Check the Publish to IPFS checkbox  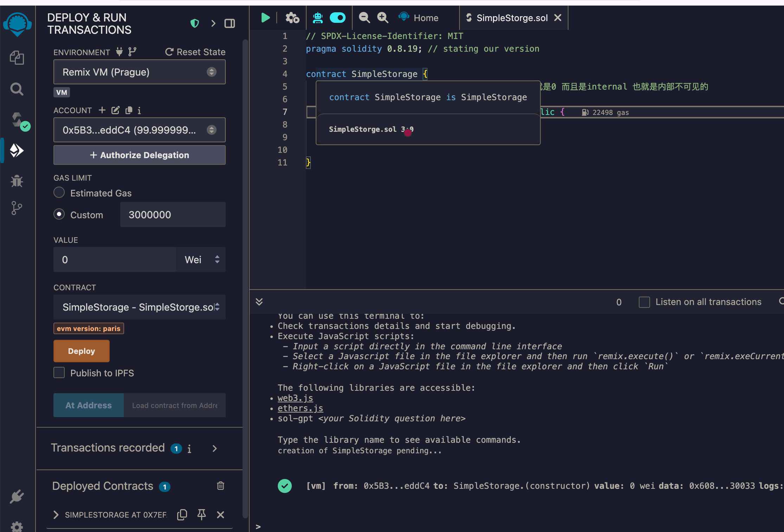pos(59,372)
